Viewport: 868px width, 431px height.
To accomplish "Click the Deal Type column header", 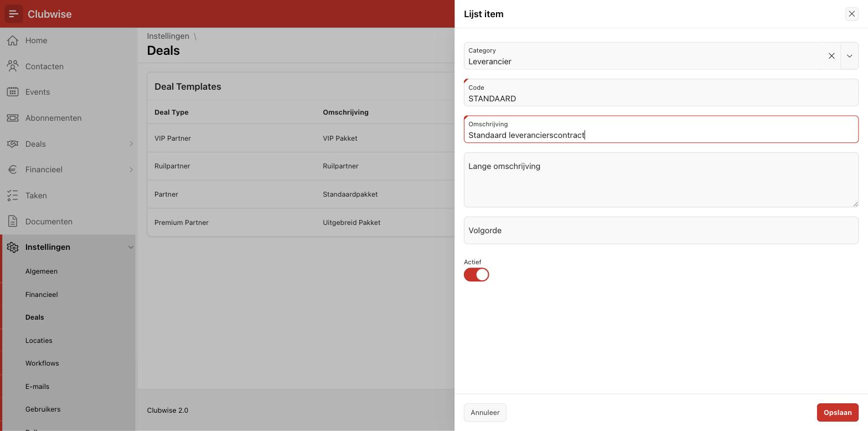I will point(172,112).
